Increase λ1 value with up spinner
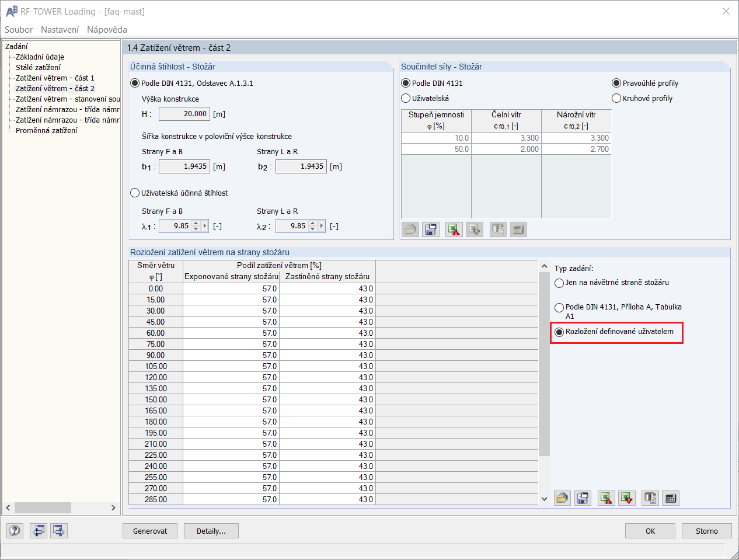This screenshot has width=739, height=560. pyautogui.click(x=196, y=223)
